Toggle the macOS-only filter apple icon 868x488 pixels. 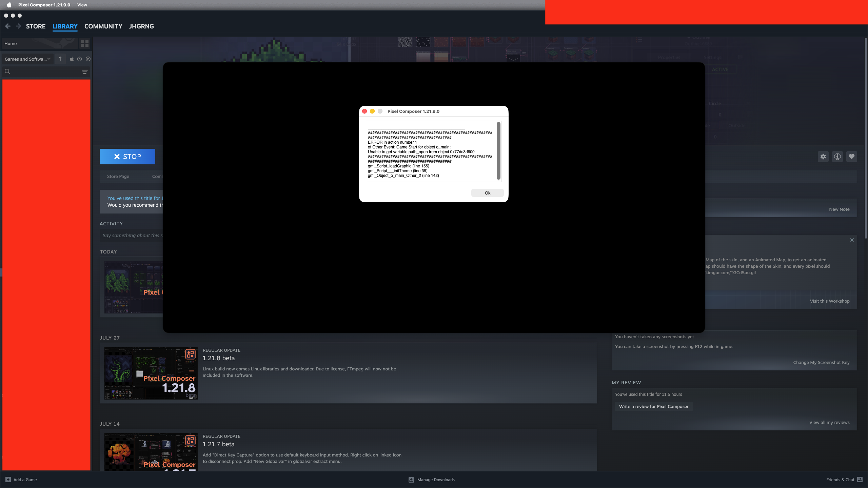pos(72,59)
